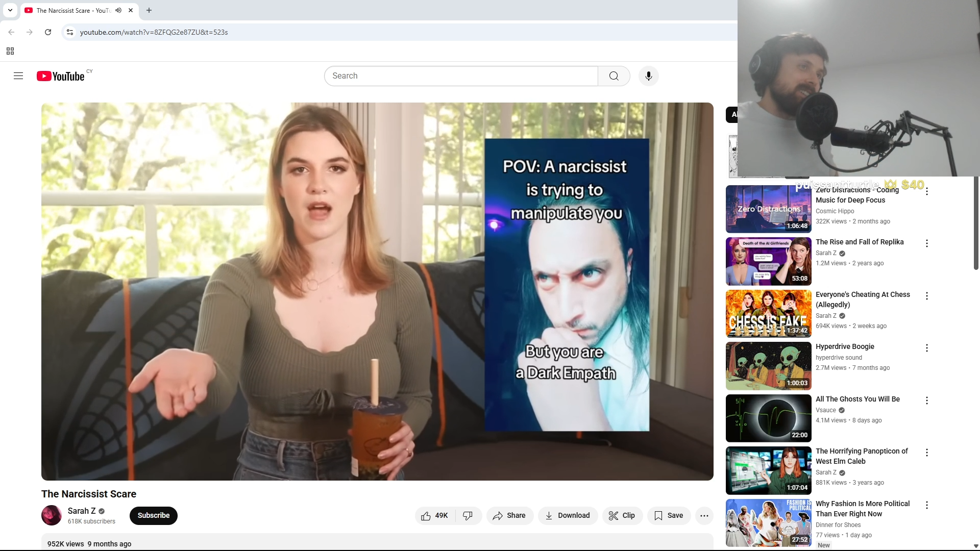Viewport: 980px width, 551px height.
Task: Click The Narcissist Scare video title
Action: click(89, 494)
